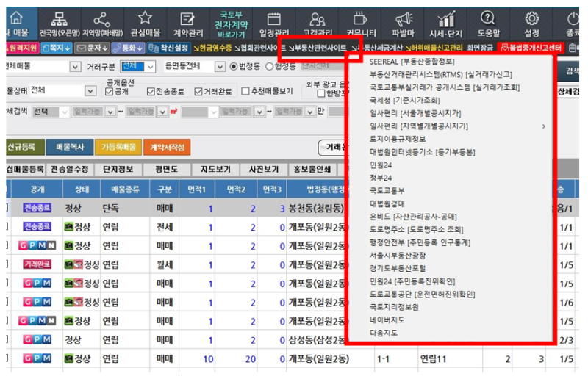Viewport: 588px width, 379px height.
Task: Click the 평면도 button
Action: (167, 170)
